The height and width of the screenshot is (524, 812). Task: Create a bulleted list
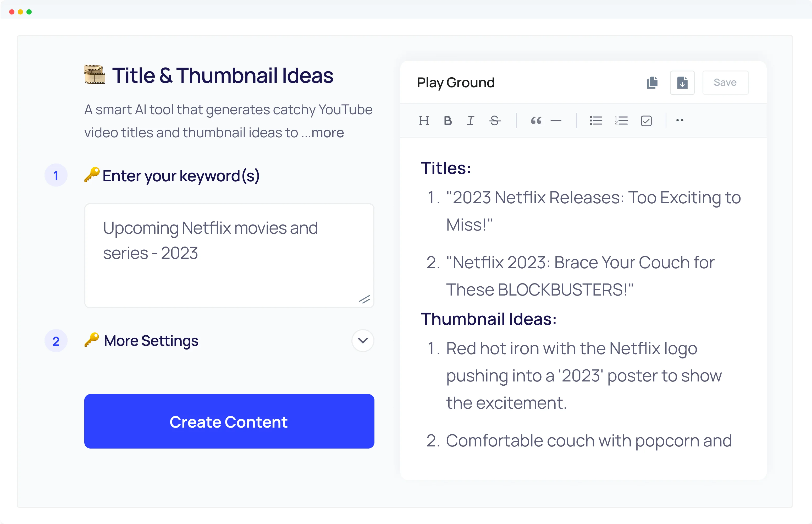click(596, 121)
